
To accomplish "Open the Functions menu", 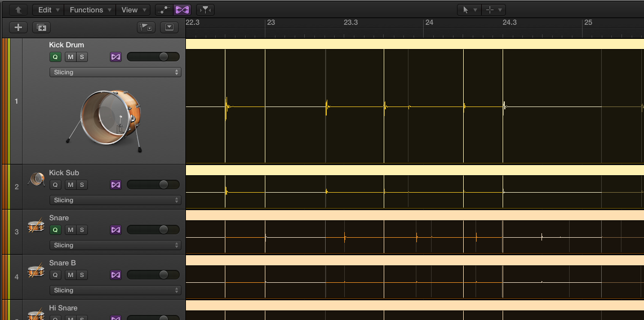I will (x=90, y=10).
